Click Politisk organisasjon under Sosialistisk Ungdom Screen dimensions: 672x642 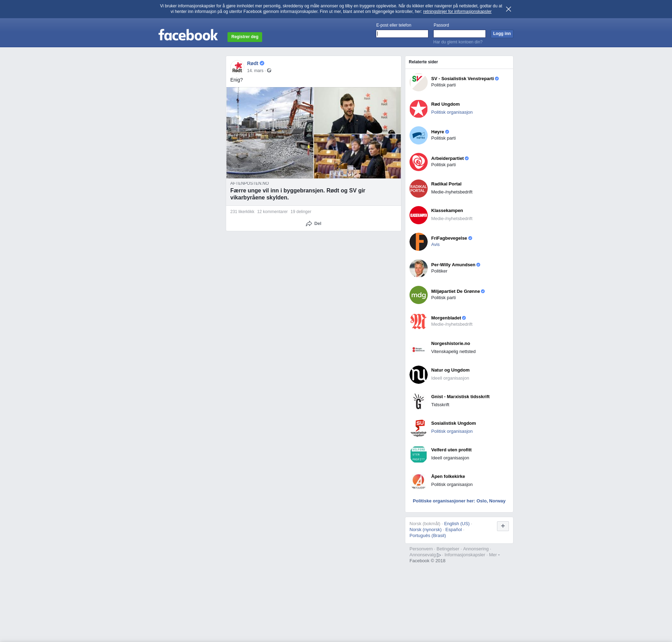click(452, 431)
